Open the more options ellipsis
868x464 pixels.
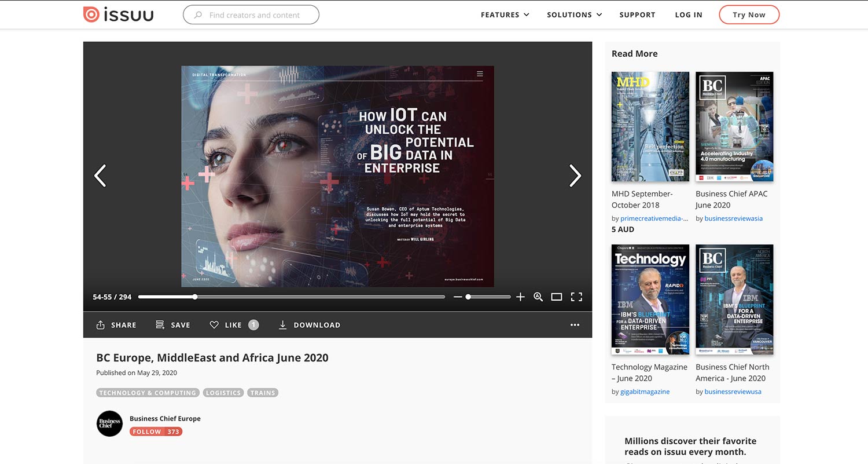[575, 325]
